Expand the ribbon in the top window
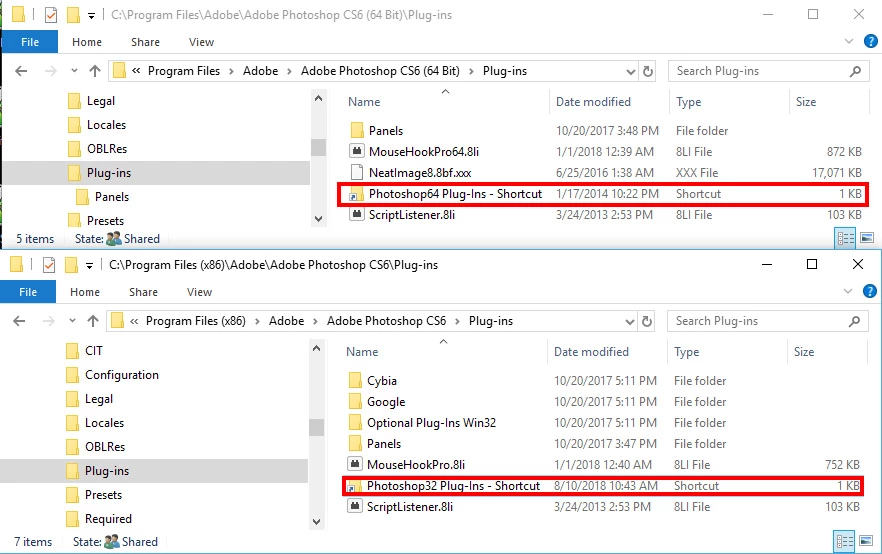Screen dimensions: 882x554 (849, 41)
